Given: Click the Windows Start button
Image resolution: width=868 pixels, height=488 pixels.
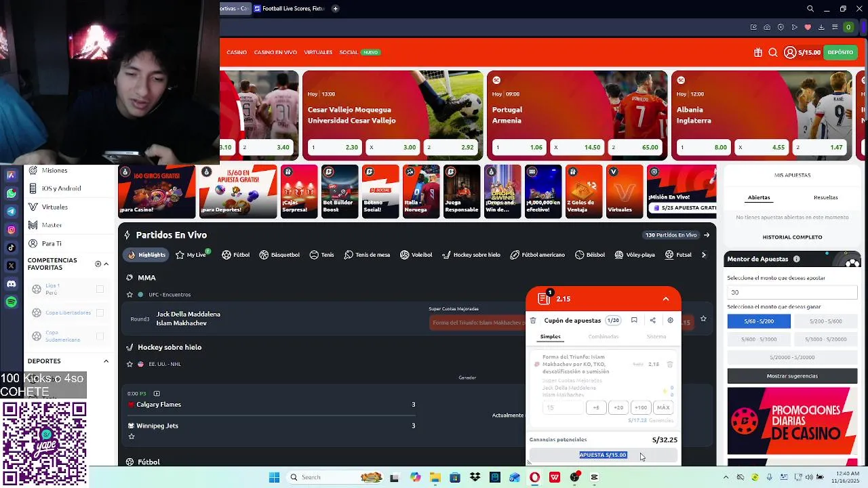Looking at the screenshot, I should (274, 477).
